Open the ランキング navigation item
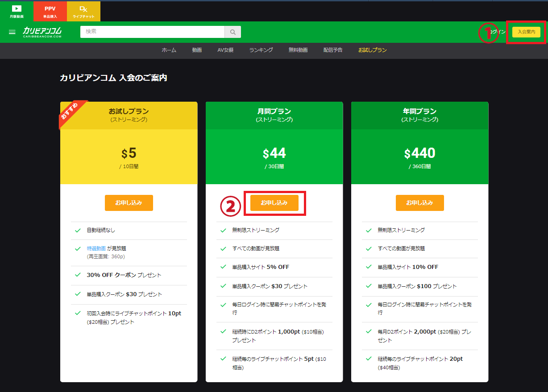 261,50
